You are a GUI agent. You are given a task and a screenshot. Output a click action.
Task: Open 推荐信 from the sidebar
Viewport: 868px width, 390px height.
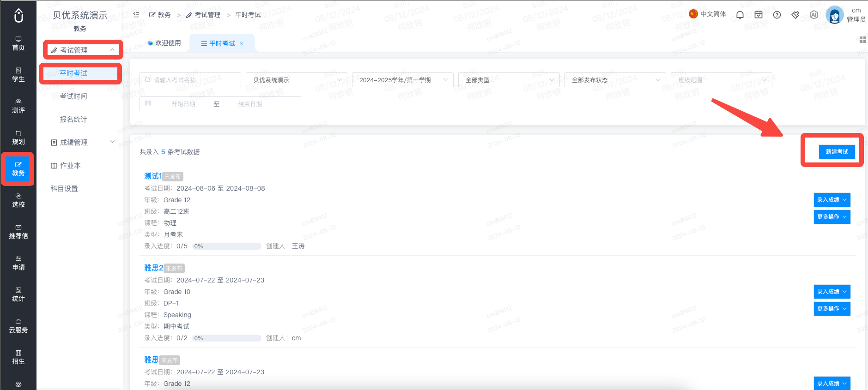[18, 232]
